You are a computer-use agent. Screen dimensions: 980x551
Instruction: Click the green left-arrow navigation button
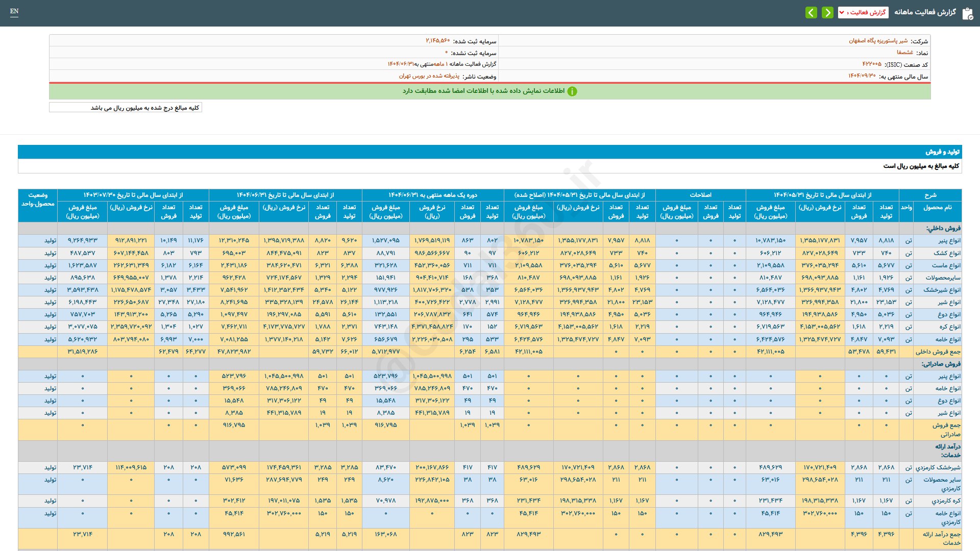[811, 12]
